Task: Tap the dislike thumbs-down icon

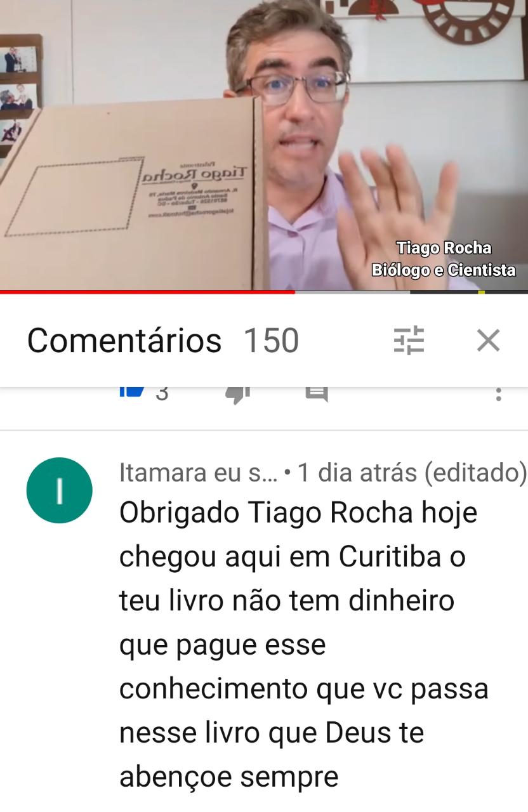Action: point(238,393)
